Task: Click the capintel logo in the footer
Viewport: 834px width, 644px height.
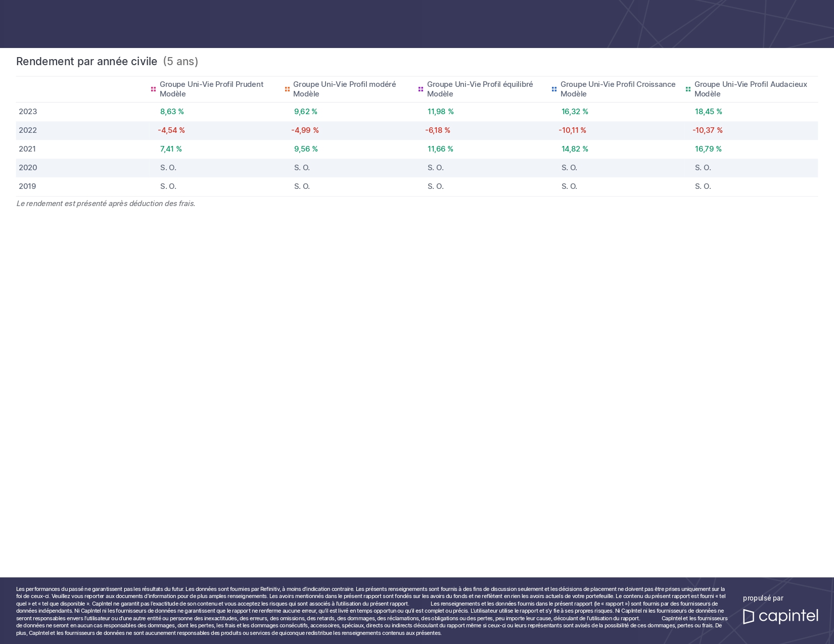Action: point(780,616)
